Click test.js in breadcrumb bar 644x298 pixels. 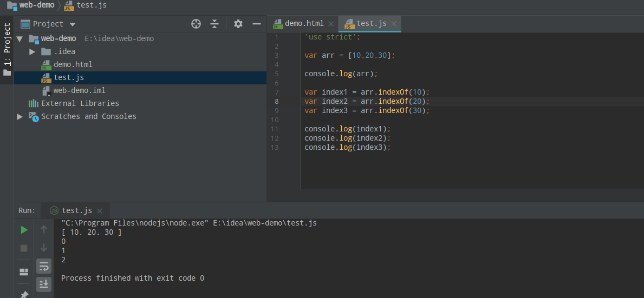coord(92,5)
